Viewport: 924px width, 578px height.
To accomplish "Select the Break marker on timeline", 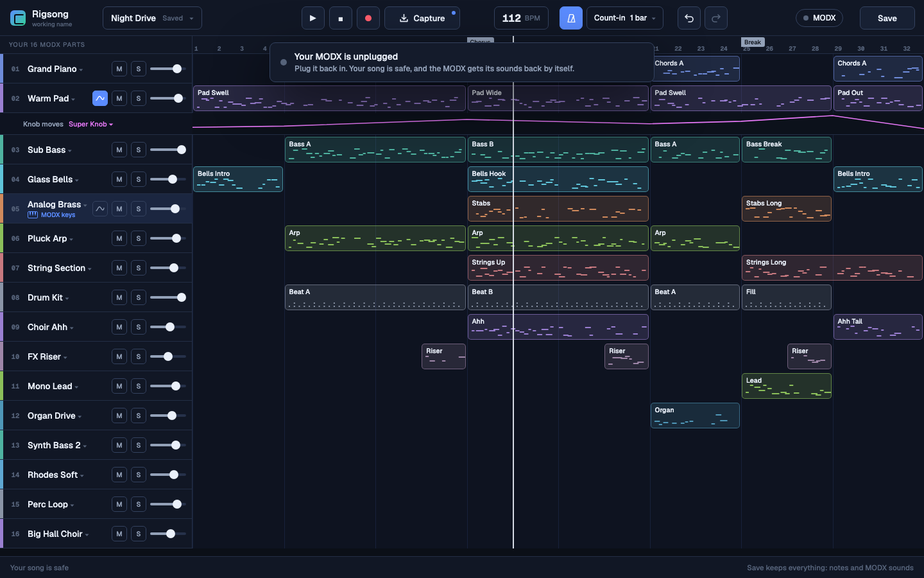I will [x=753, y=42].
